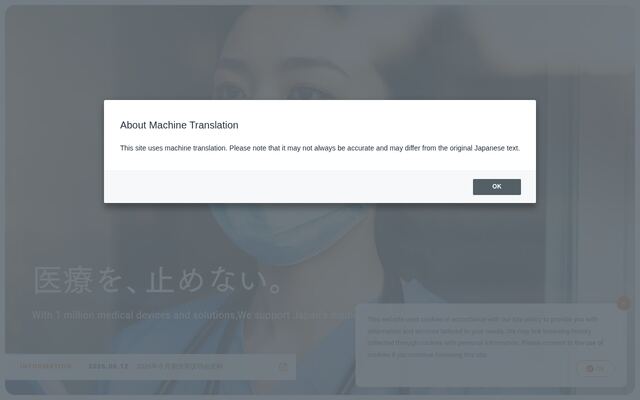Accept cookies with the OK button in the cookie banner

595,369
